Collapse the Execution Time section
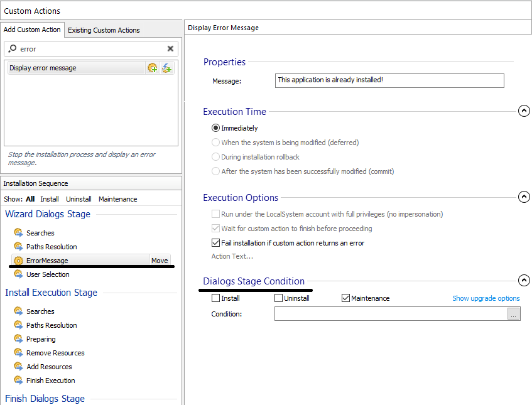This screenshot has width=532, height=405. tap(524, 111)
